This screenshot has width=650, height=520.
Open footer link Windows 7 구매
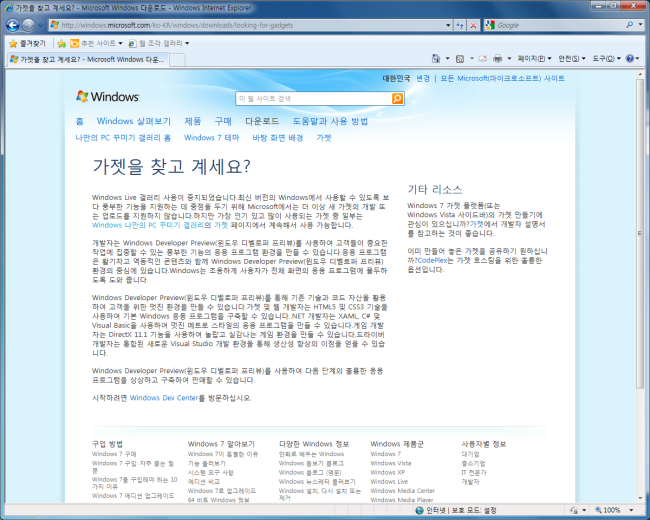(x=114, y=454)
